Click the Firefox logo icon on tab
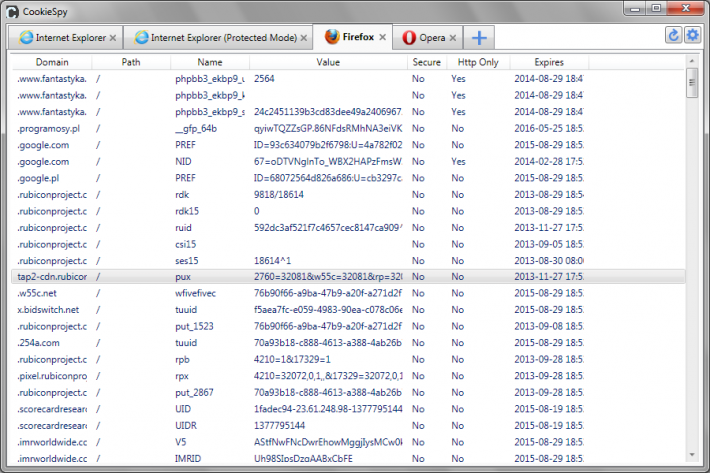The image size is (710, 473). coord(332,37)
